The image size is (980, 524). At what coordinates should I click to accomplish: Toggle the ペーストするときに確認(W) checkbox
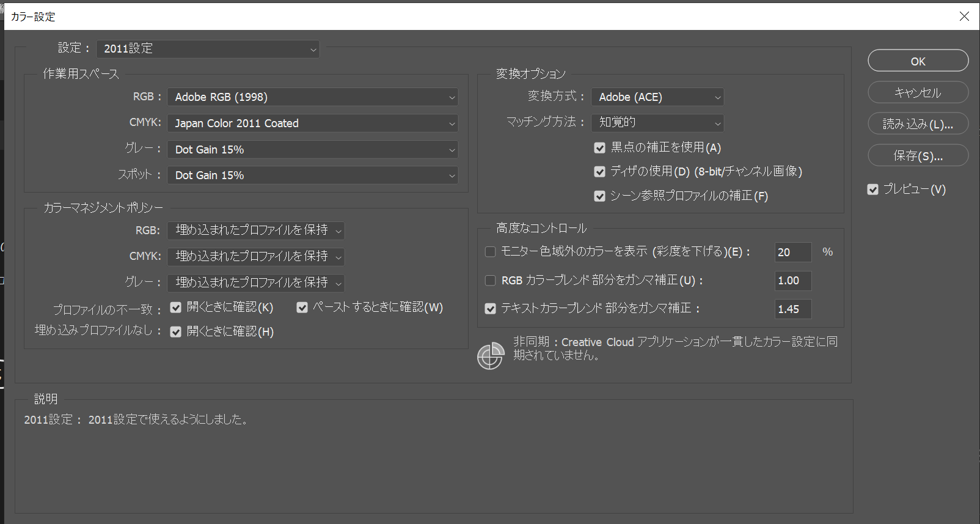(x=302, y=308)
